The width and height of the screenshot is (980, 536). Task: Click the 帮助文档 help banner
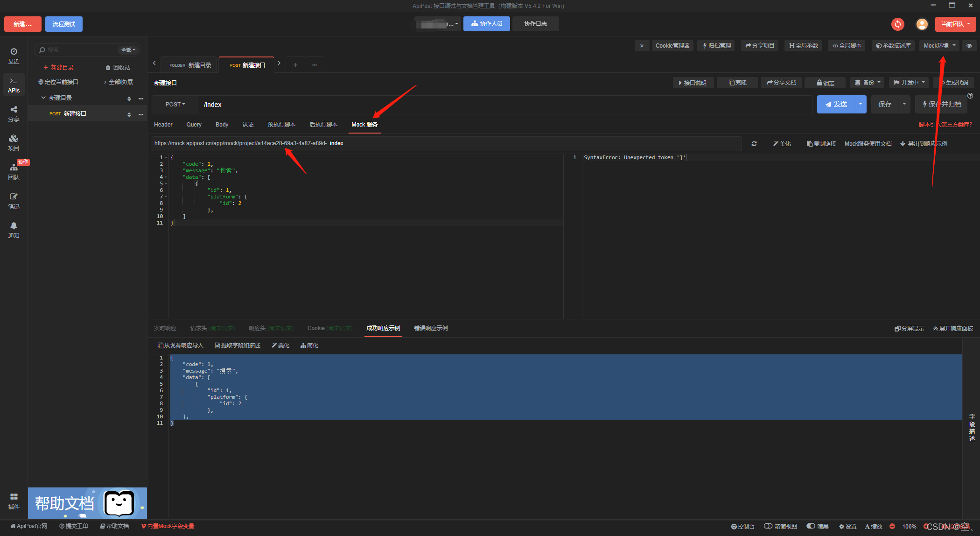87,503
